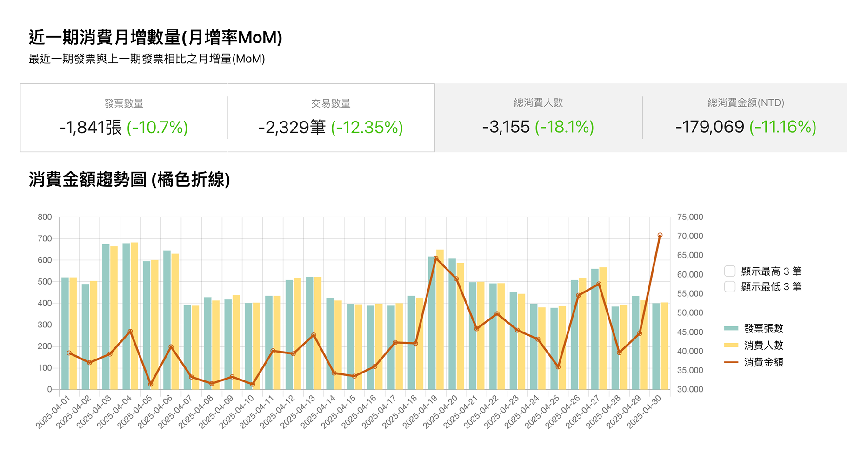
Task: Click the 2025-04-25 spending line point
Action: pos(558,367)
